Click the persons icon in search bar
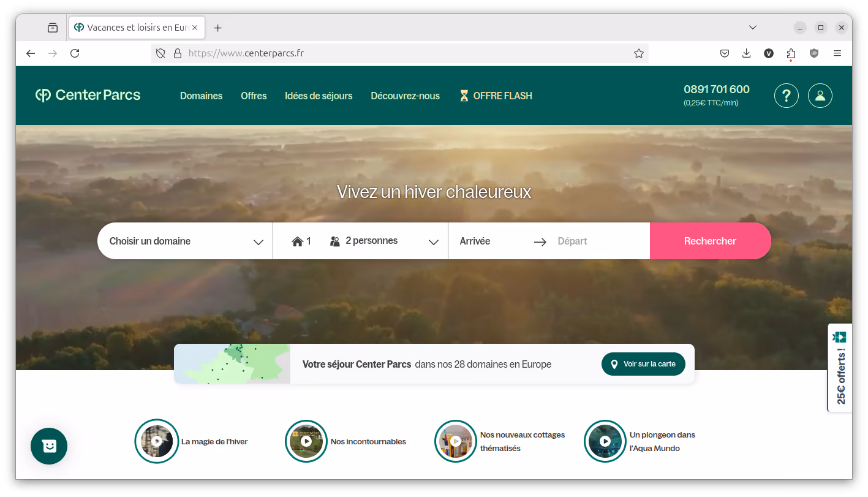The width and height of the screenshot is (868, 497). 335,241
